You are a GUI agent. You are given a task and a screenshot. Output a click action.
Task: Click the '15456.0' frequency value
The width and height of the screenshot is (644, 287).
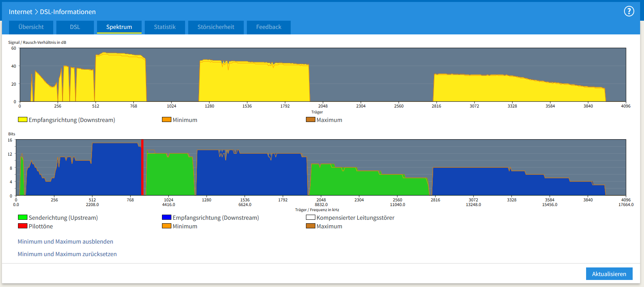(x=550, y=204)
